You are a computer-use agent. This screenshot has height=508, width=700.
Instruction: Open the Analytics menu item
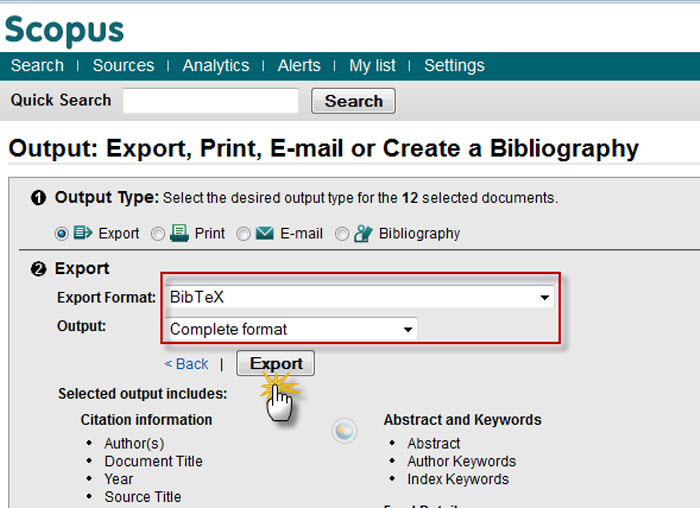tap(216, 66)
